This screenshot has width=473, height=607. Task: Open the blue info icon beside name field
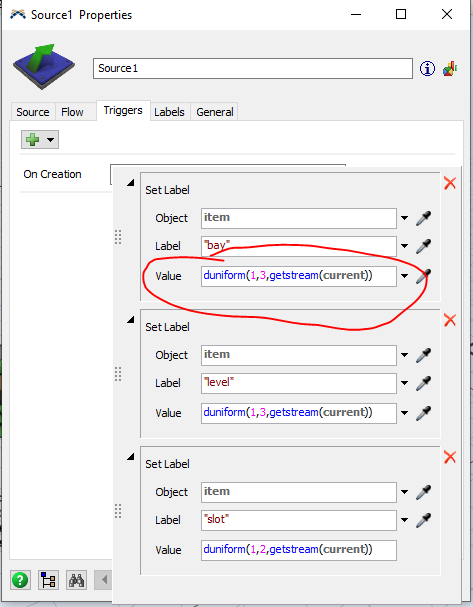click(427, 69)
